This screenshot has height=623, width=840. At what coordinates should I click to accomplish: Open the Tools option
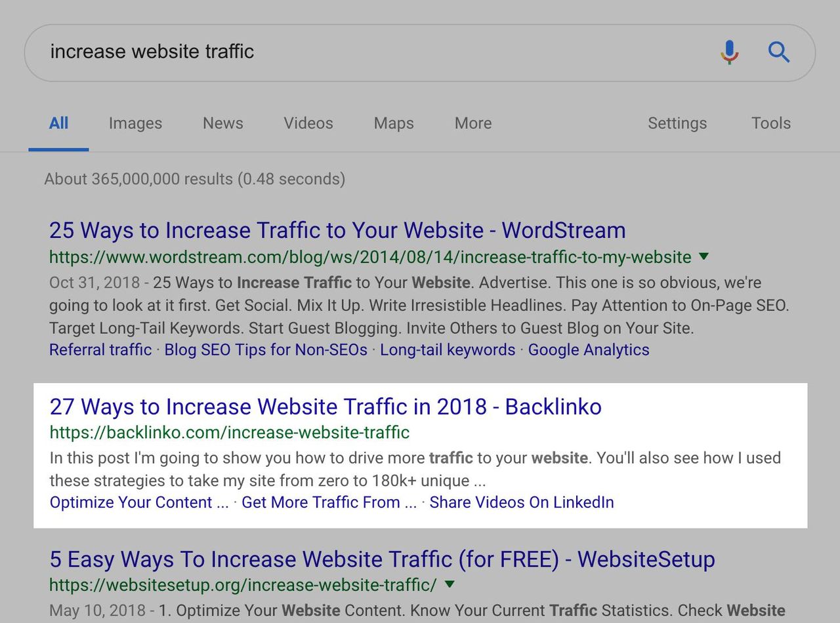tap(771, 123)
